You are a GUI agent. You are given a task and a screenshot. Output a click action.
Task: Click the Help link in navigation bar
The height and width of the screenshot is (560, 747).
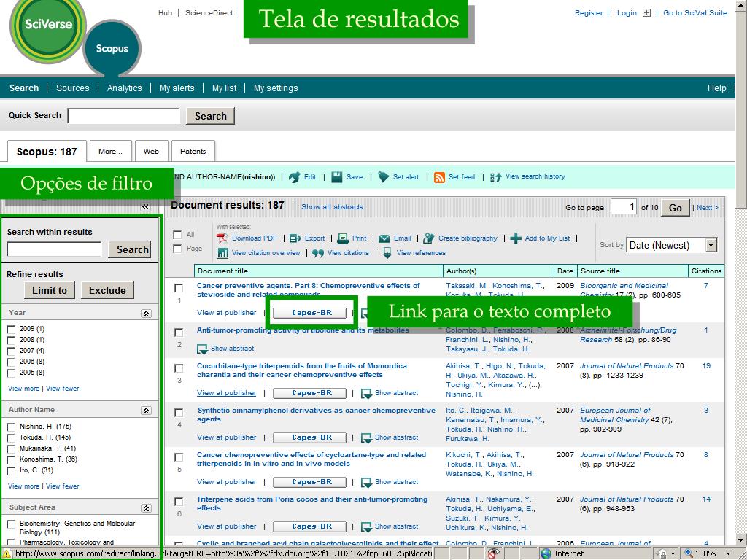tap(716, 88)
